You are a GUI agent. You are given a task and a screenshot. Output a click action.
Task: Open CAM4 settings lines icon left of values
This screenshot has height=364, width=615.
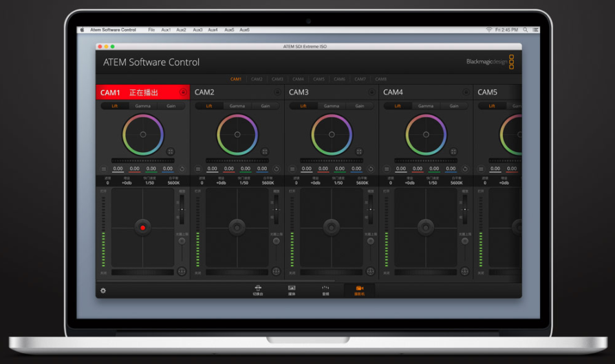[x=387, y=169]
